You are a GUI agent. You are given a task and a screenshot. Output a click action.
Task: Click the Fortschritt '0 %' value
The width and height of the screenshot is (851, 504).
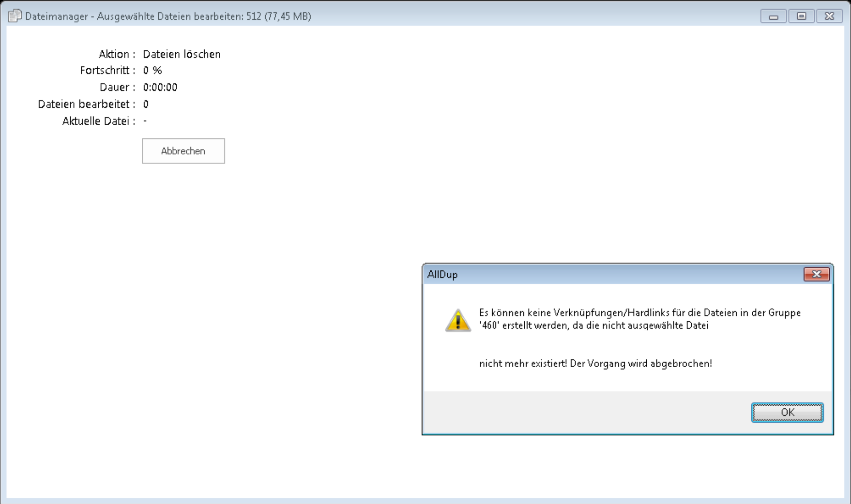152,71
